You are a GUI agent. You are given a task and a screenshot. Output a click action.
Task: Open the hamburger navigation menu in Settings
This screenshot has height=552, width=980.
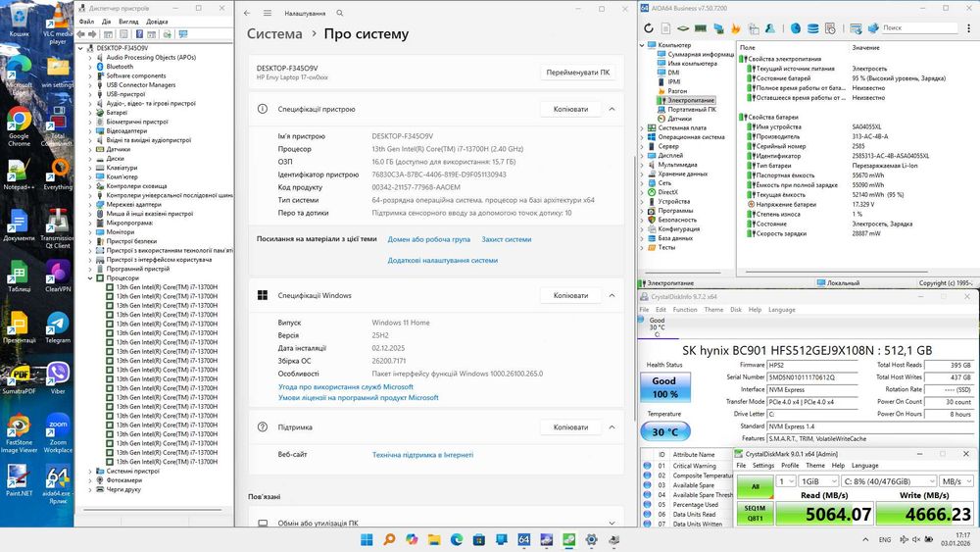click(268, 13)
